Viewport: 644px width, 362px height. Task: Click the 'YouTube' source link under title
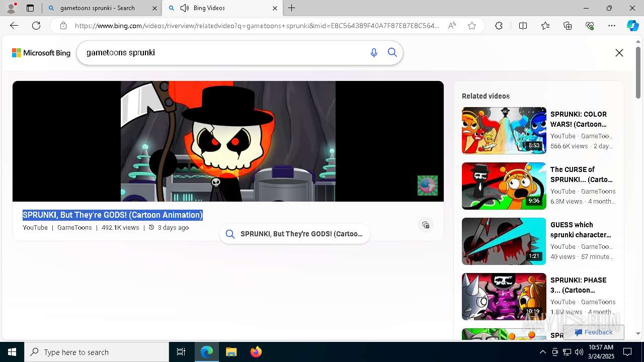35,228
